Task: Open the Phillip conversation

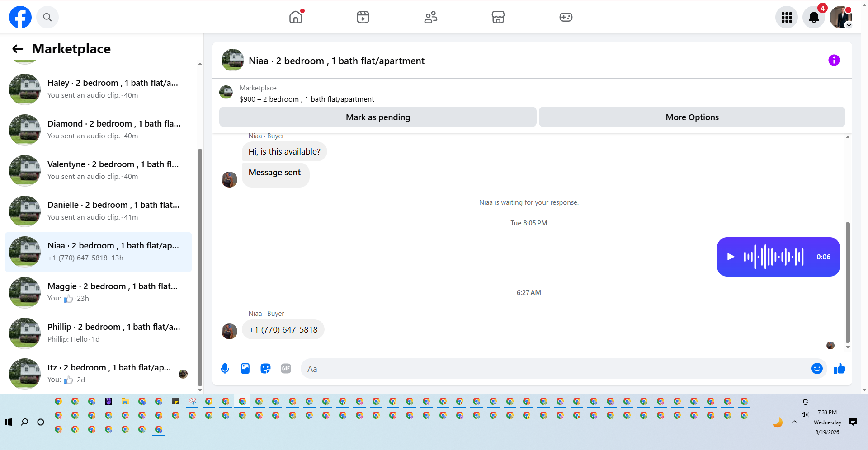Action: [x=98, y=333]
